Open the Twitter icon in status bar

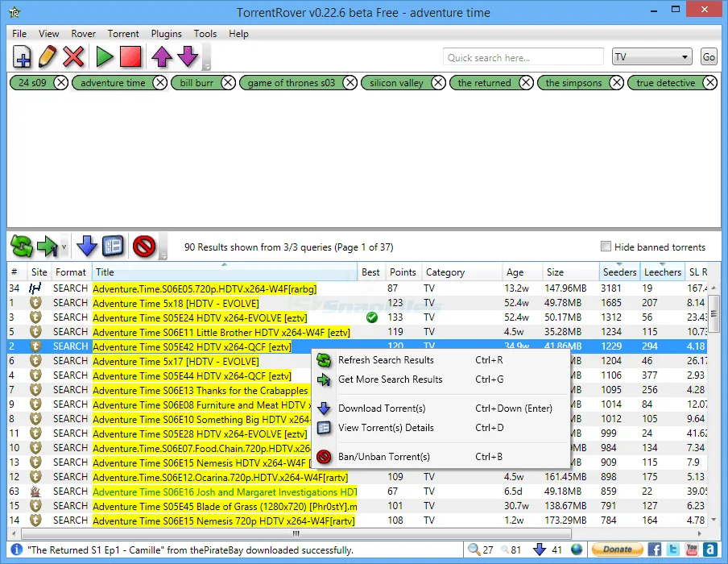coord(673,549)
